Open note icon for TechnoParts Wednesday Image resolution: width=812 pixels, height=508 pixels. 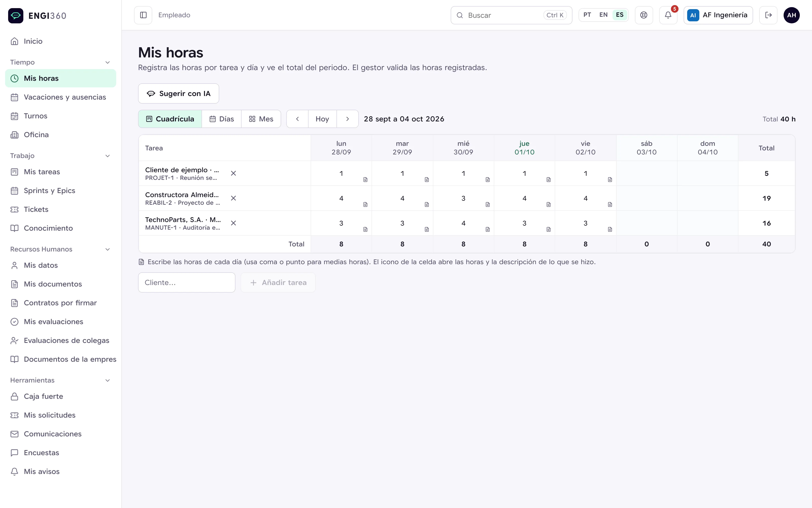click(487, 229)
